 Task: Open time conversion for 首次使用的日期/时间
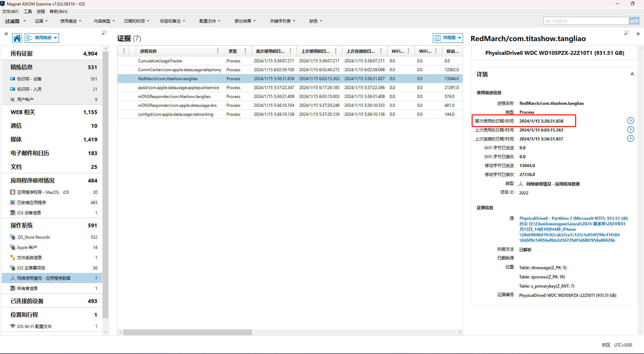pyautogui.click(x=630, y=121)
